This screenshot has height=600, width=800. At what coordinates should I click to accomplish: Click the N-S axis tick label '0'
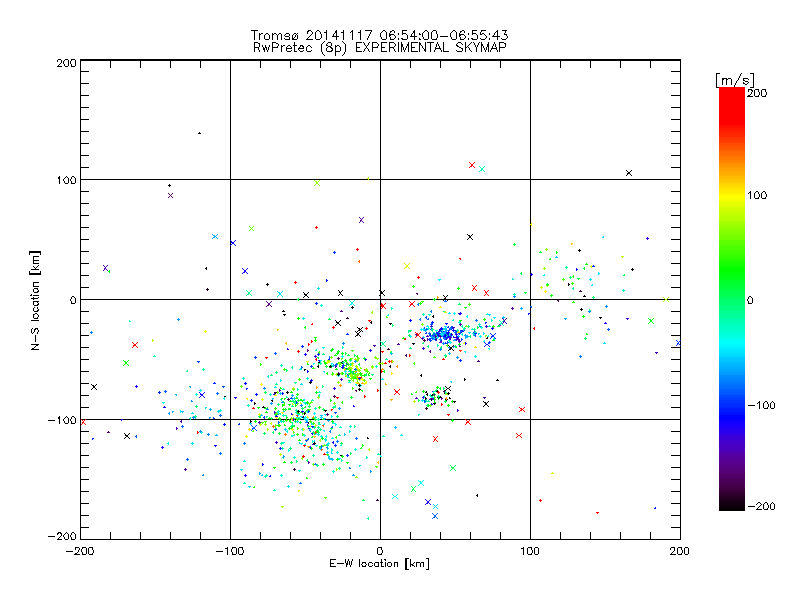pos(73,300)
